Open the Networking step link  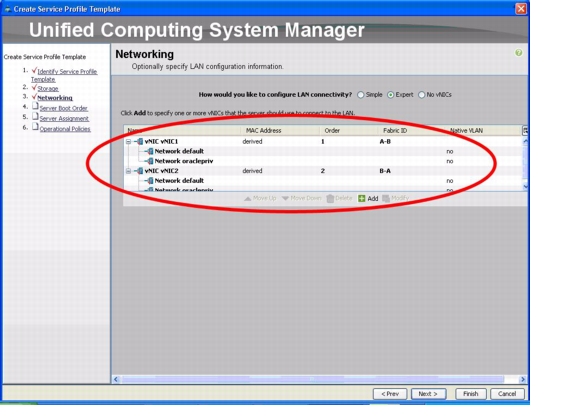pos(55,98)
